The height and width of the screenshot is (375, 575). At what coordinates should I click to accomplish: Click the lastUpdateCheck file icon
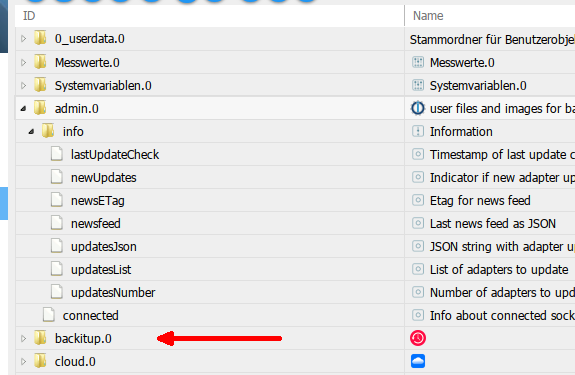[56, 154]
